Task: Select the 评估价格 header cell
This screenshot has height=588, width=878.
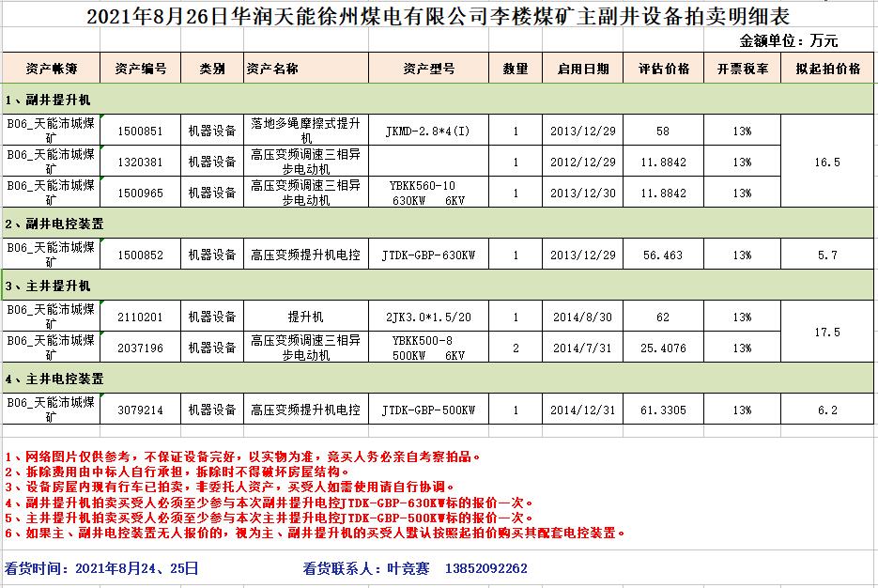Action: pos(663,69)
